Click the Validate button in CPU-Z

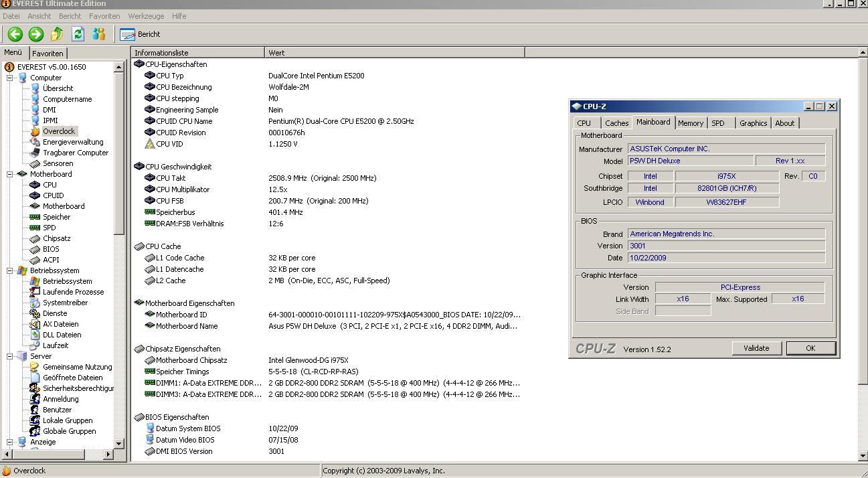756,348
